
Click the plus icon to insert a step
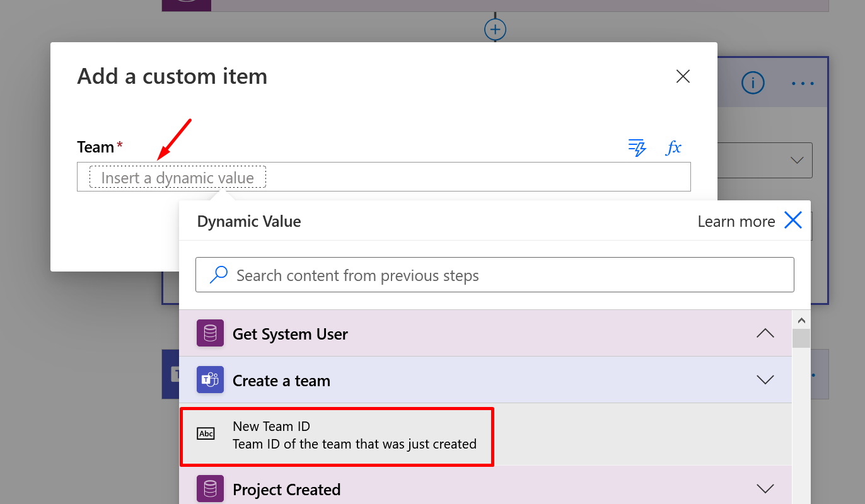click(495, 30)
